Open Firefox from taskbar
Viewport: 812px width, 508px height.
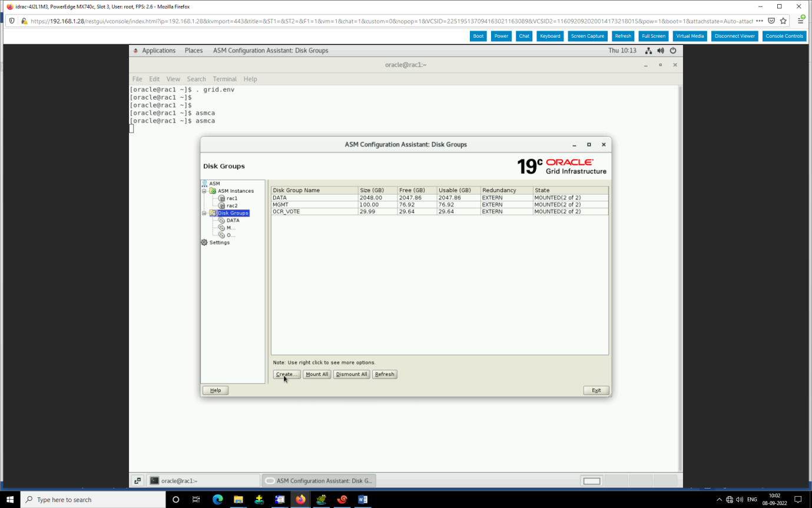point(300,499)
